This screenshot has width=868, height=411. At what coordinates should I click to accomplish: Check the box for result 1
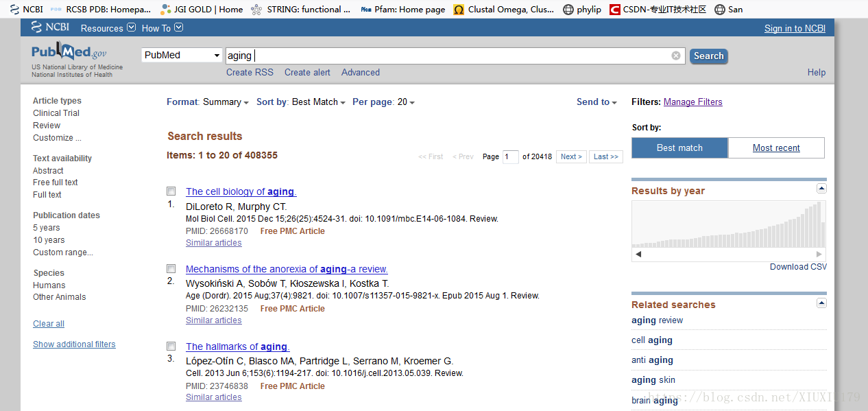[x=171, y=191]
